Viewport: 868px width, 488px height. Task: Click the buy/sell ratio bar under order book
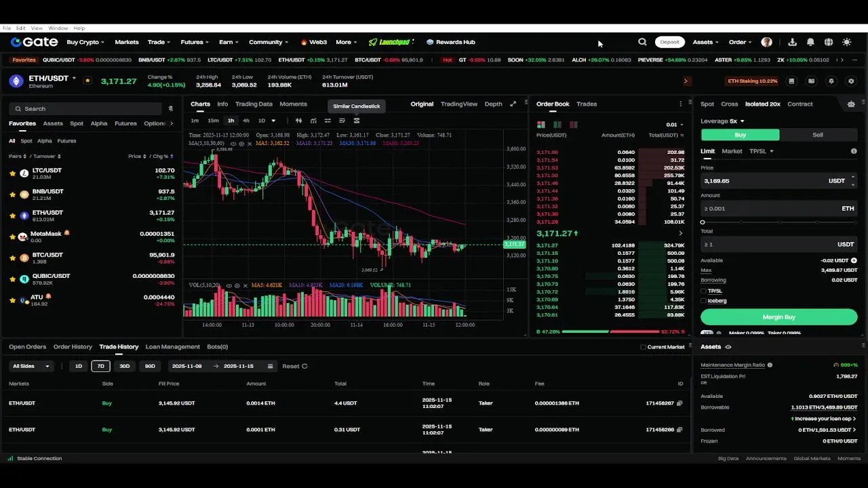pyautogui.click(x=610, y=332)
